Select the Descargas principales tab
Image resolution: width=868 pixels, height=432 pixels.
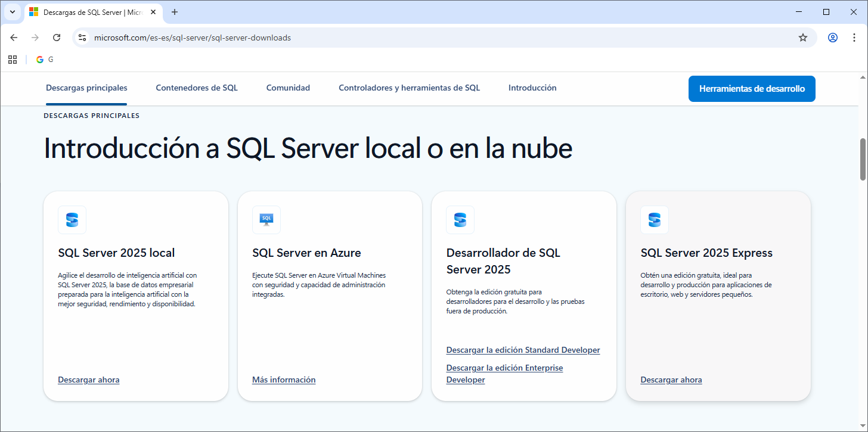click(x=86, y=88)
